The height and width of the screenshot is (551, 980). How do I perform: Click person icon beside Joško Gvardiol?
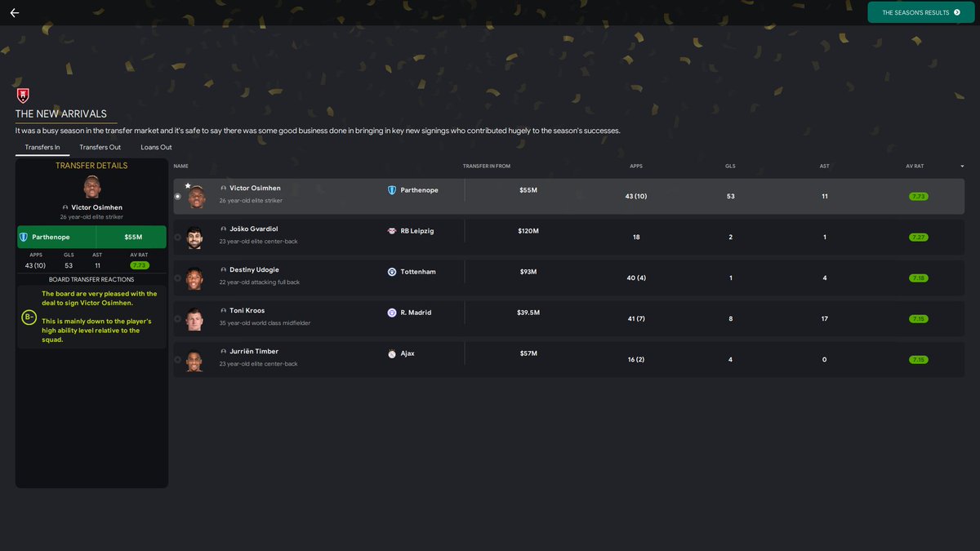coord(224,229)
